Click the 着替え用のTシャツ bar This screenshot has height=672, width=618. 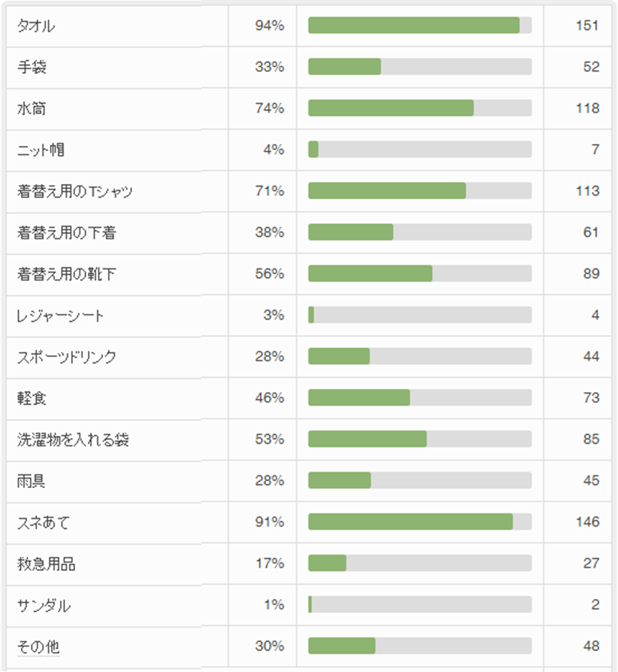coord(420,191)
